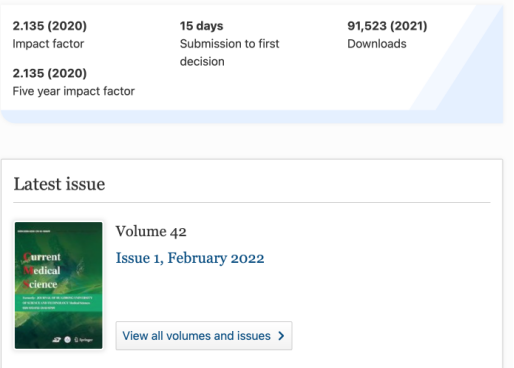Click the Five year impact factor label
Image resolution: width=514 pixels, height=368 pixels.
tap(74, 91)
